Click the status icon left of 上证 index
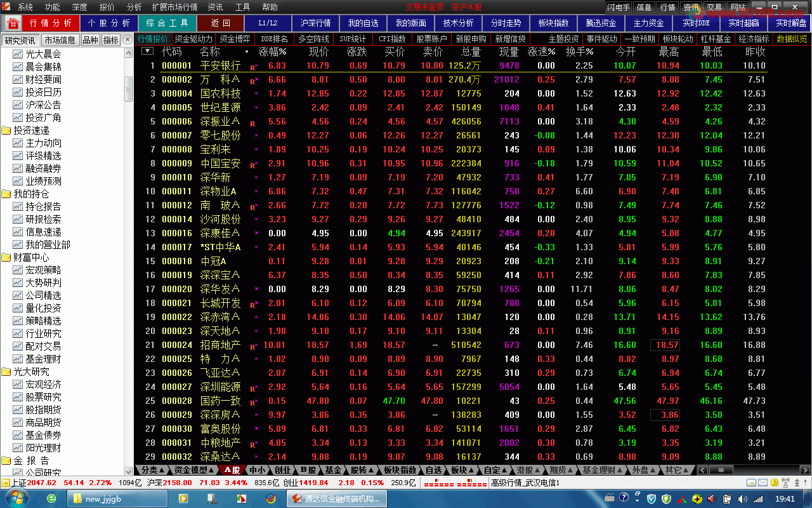This screenshot has width=812, height=508. click(x=6, y=483)
